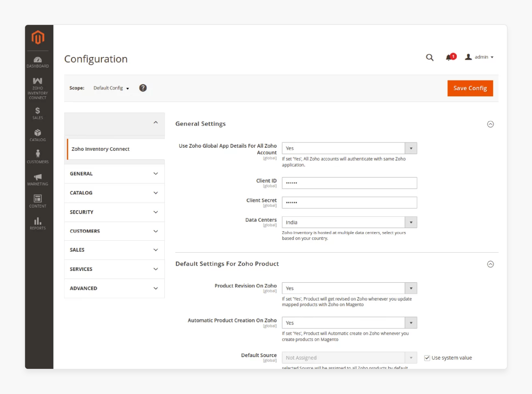The width and height of the screenshot is (532, 394).
Task: Click the General Settings heading text
Action: tap(200, 124)
